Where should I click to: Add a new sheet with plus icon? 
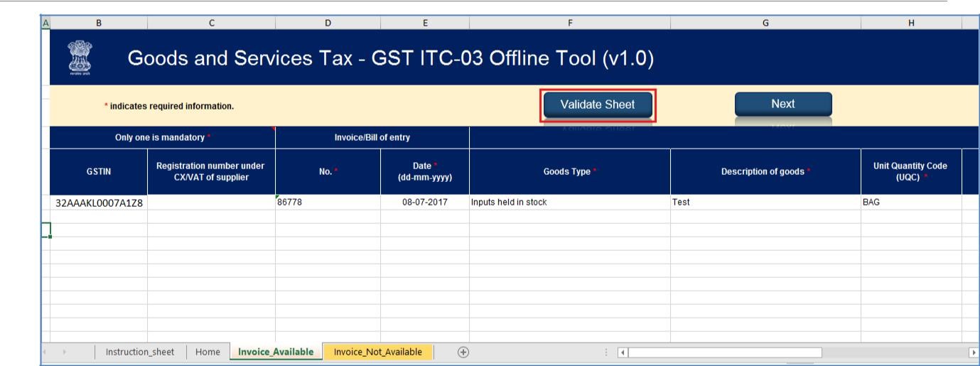[x=463, y=352]
